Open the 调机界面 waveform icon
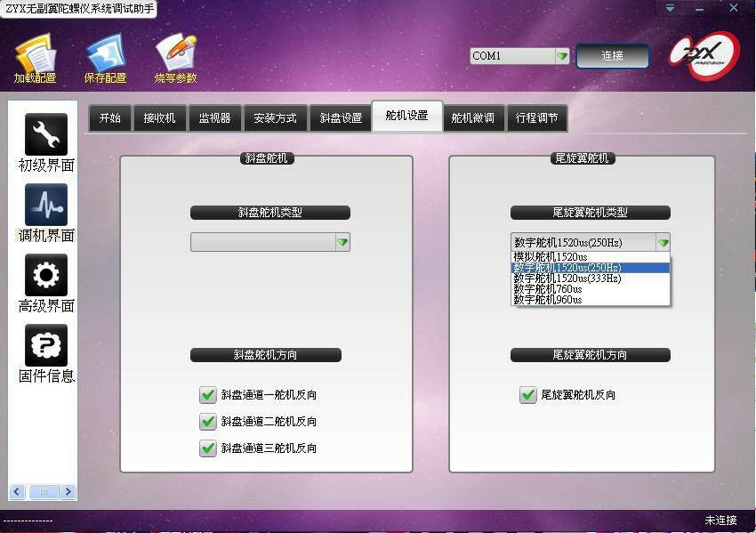Image resolution: width=756 pixels, height=533 pixels. point(46,205)
